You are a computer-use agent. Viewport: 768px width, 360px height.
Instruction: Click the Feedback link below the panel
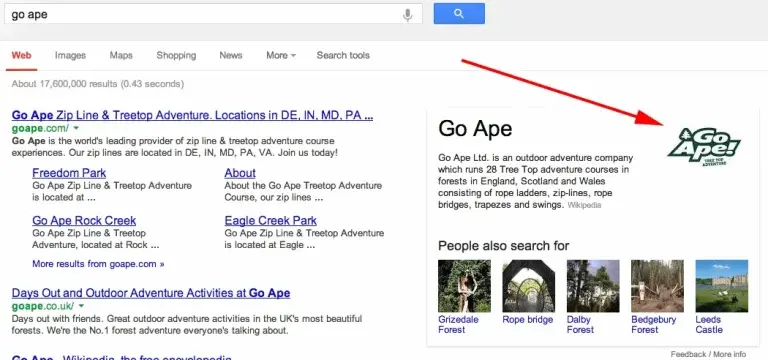pyautogui.click(x=689, y=354)
